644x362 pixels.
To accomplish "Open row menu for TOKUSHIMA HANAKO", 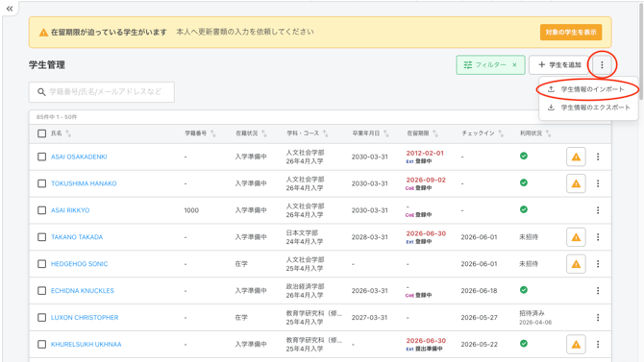I will tap(598, 183).
